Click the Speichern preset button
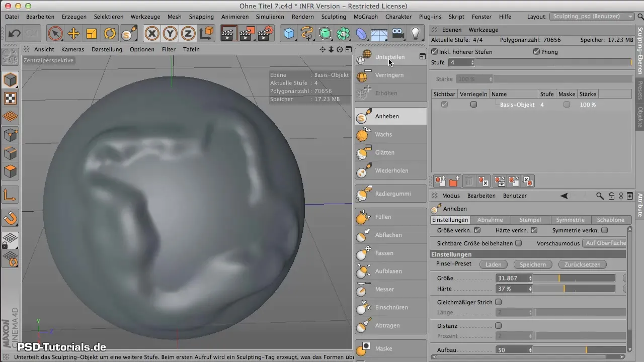The height and width of the screenshot is (362, 644). 532,264
